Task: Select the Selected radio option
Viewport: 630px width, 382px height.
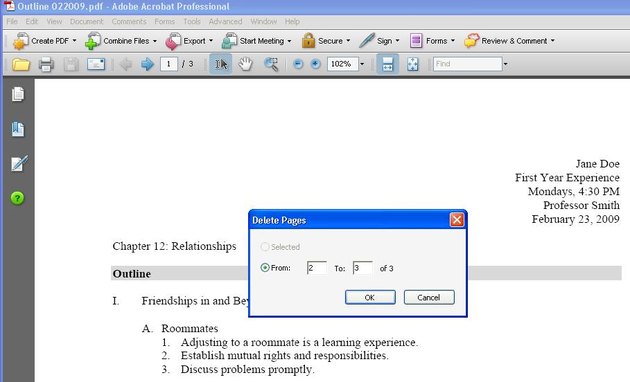Action: click(x=265, y=247)
